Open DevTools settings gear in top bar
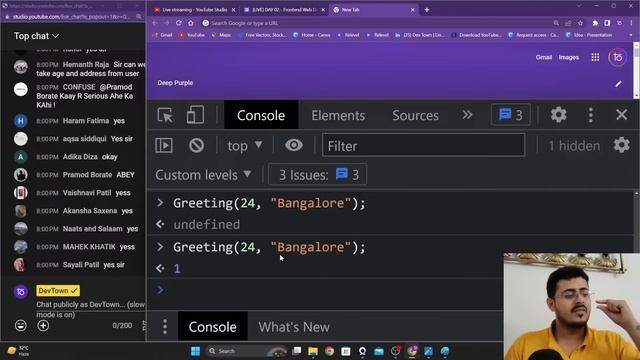640x360 pixels. point(558,115)
